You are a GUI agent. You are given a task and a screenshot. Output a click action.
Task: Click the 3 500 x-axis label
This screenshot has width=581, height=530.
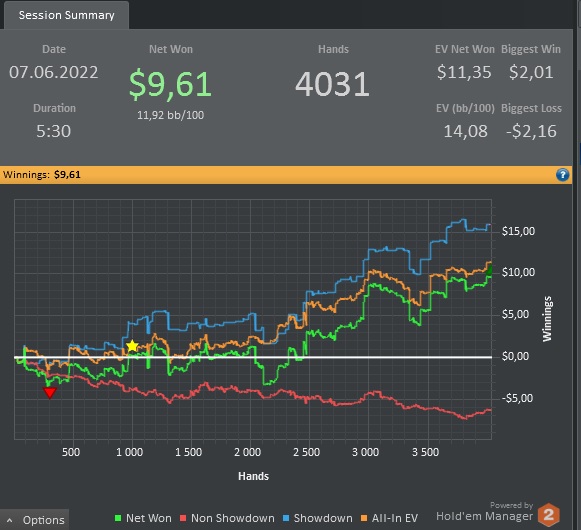(425, 452)
